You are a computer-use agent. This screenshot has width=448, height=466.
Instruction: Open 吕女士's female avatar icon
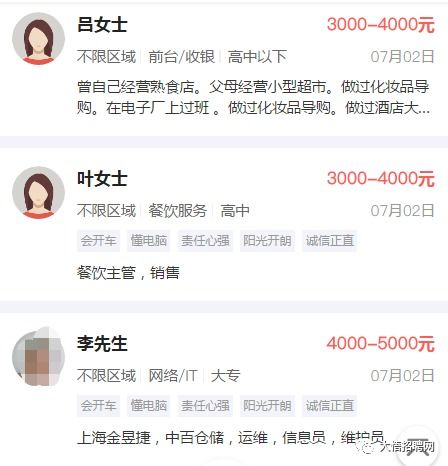coord(38,39)
